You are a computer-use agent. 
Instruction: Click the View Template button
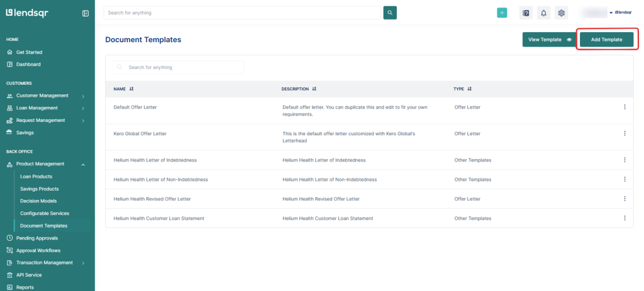tap(549, 40)
